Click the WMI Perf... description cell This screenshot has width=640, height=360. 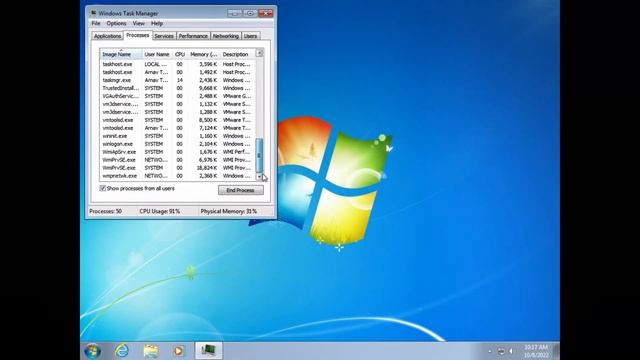pos(236,152)
